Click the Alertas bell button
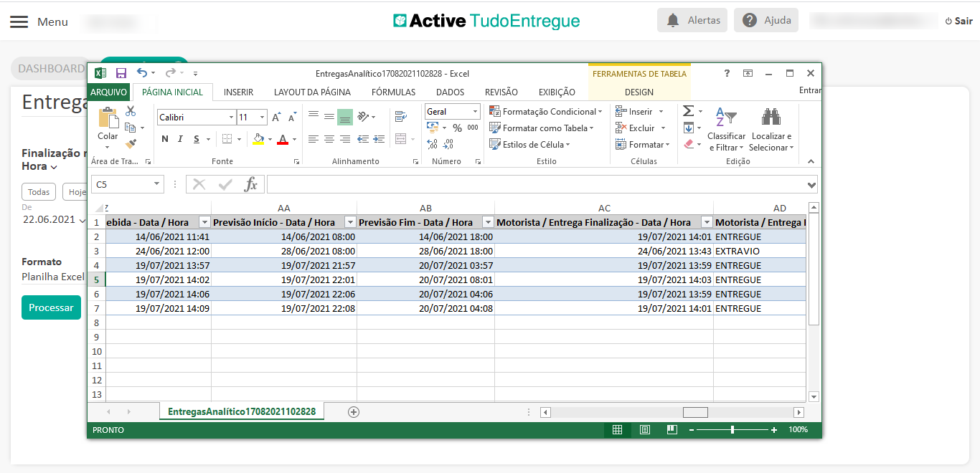Screen dimensions: 980x473 click(x=692, y=20)
